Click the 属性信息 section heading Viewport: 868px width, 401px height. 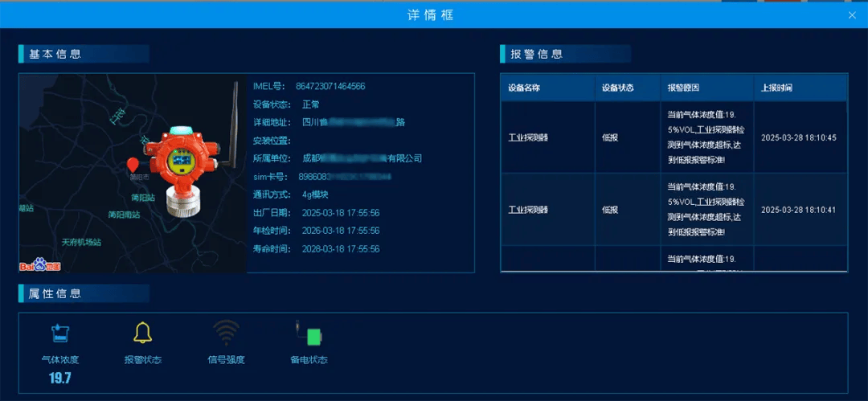pyautogui.click(x=55, y=294)
